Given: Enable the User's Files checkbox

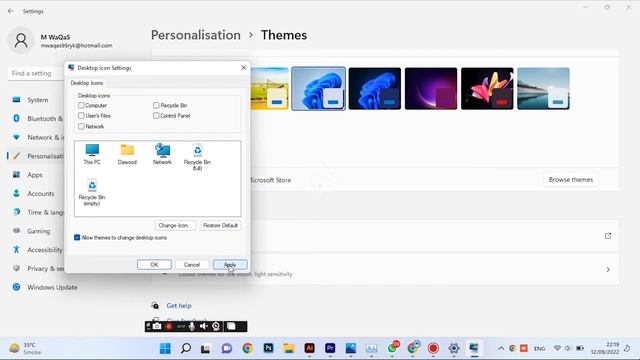Looking at the screenshot, I should coord(81,116).
